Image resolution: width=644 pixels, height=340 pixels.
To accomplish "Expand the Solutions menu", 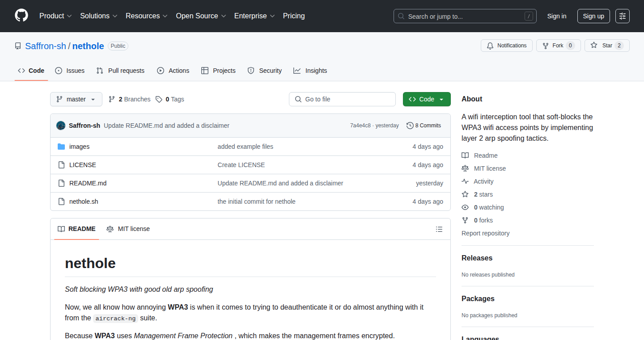I will tap(99, 16).
